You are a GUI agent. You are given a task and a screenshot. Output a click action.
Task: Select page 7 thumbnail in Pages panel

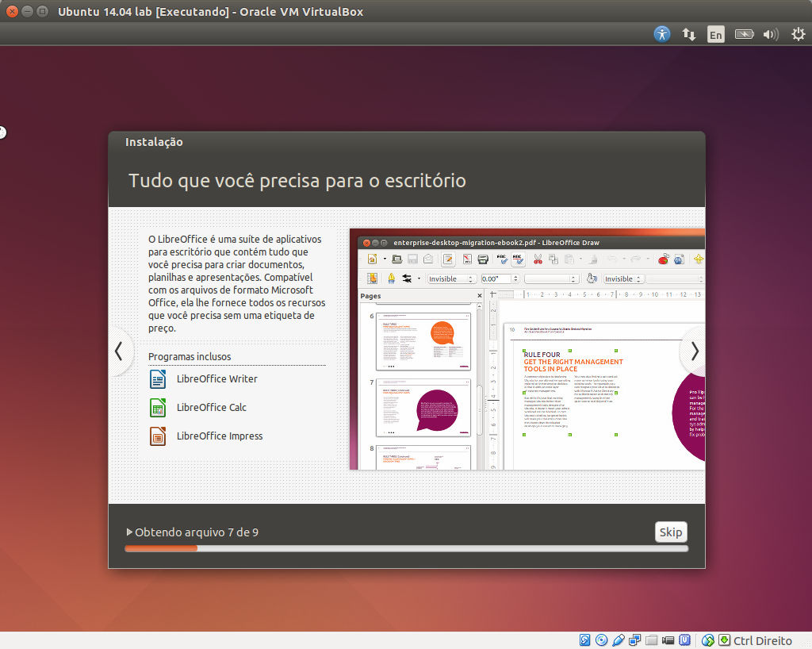(x=423, y=408)
